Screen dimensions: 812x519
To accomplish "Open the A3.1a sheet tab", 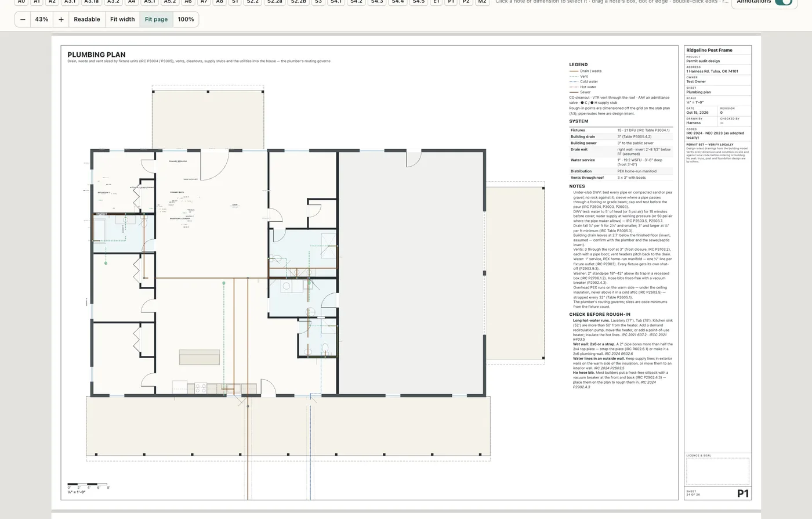I will coord(91,2).
